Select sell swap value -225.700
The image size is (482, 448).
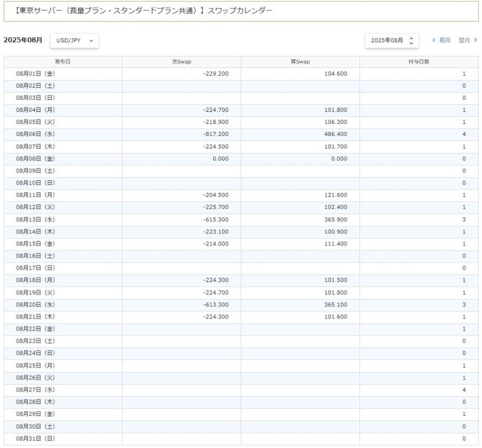[x=216, y=207]
